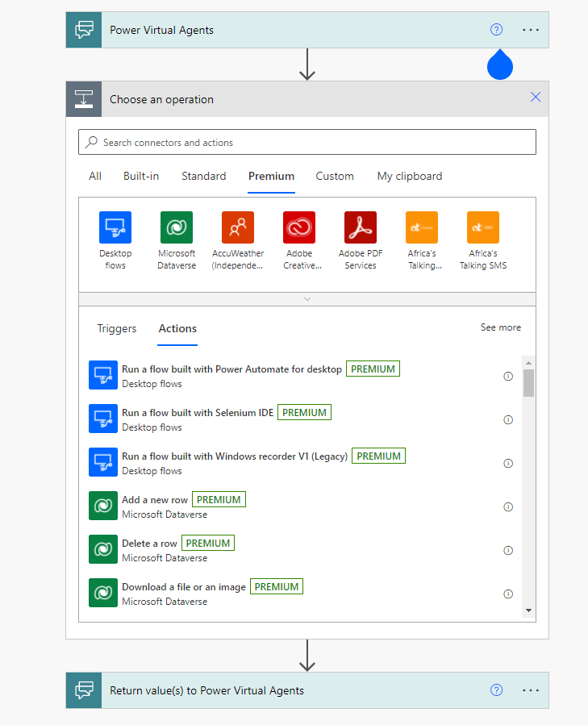Click the search magnifier icon

point(92,142)
